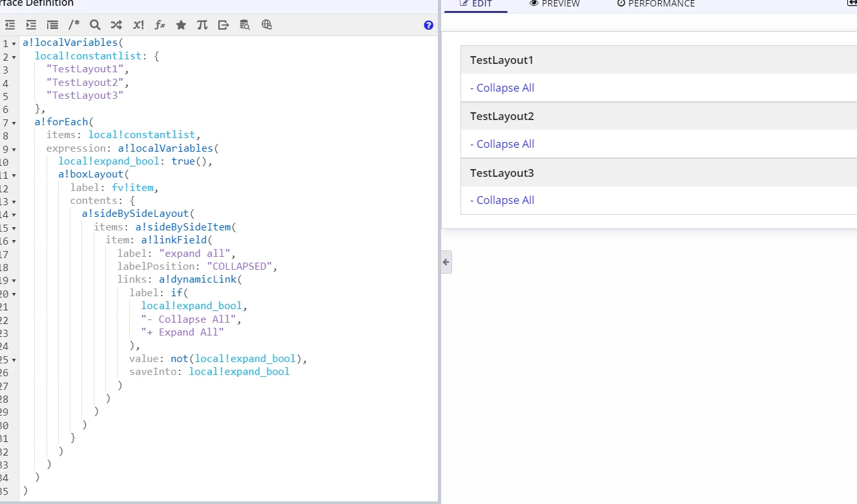Click the TestLayout3 box header

pyautogui.click(x=659, y=173)
